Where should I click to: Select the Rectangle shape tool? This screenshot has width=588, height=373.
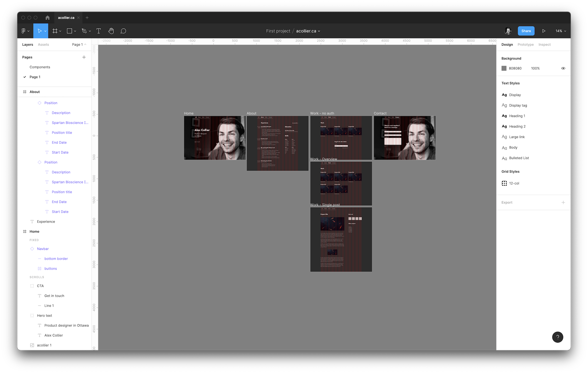click(70, 31)
